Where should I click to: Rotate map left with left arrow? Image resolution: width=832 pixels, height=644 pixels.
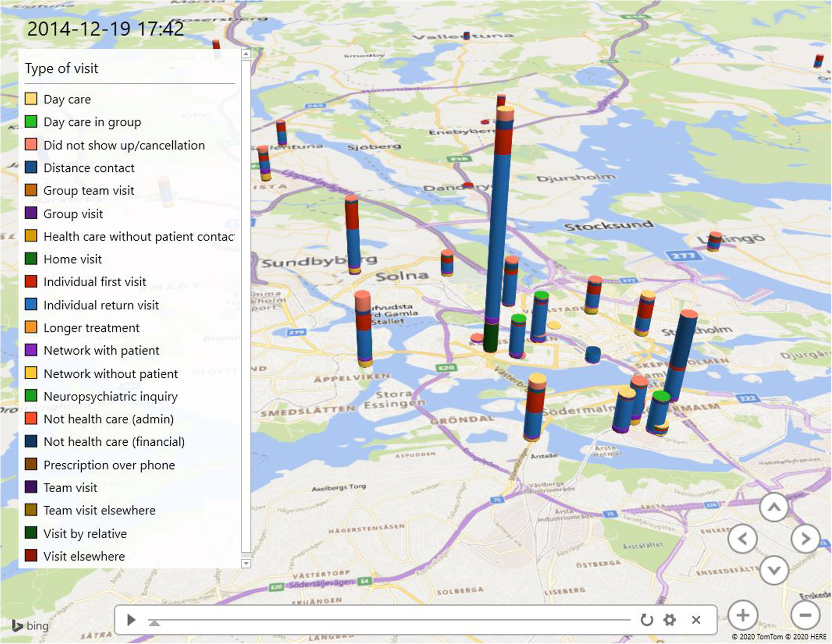point(743,539)
